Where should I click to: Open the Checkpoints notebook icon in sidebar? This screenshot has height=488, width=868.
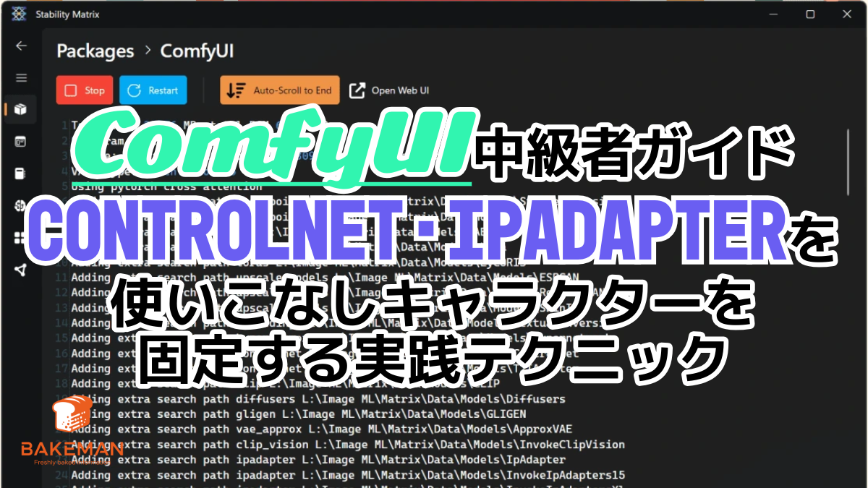tap(21, 174)
